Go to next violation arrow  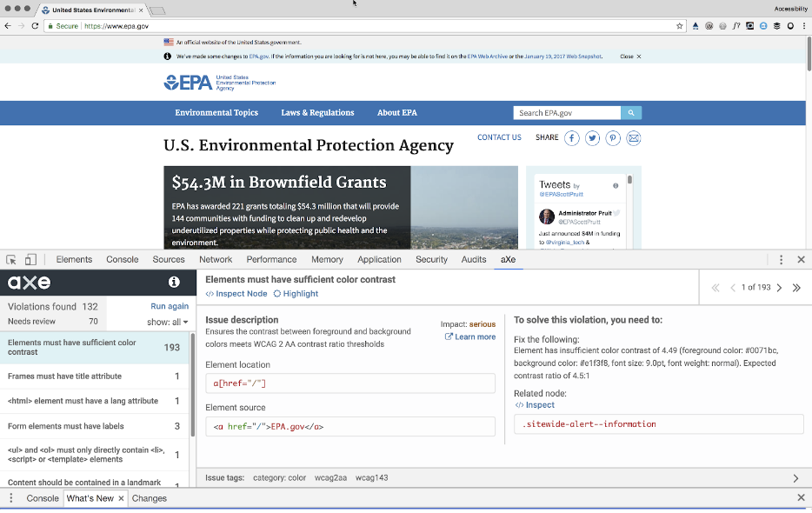pos(779,288)
